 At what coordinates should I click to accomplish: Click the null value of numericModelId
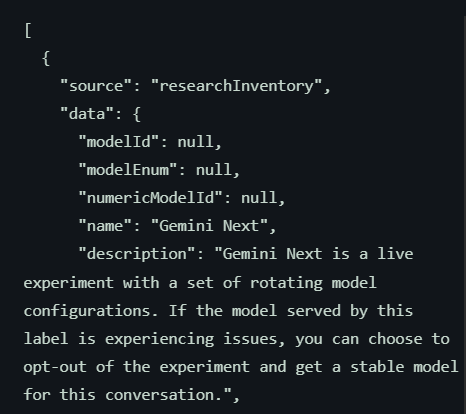259,198
